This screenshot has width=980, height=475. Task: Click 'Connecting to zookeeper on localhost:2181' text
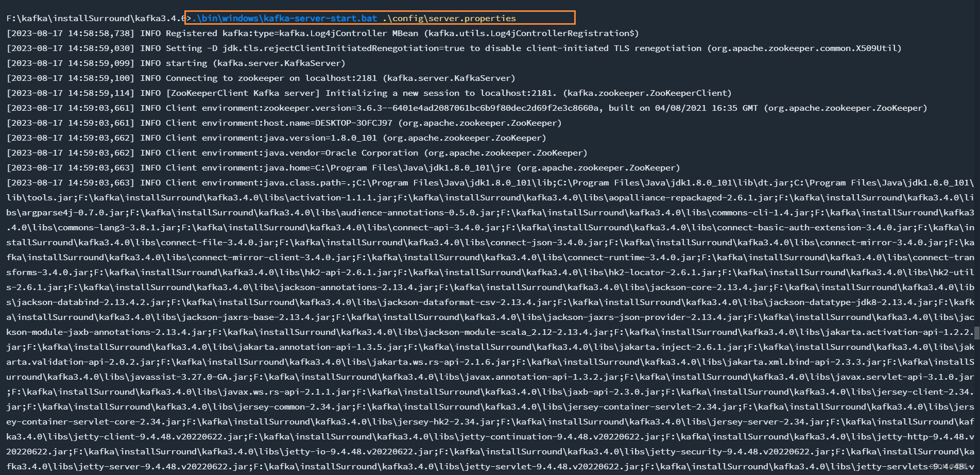pyautogui.click(x=271, y=78)
